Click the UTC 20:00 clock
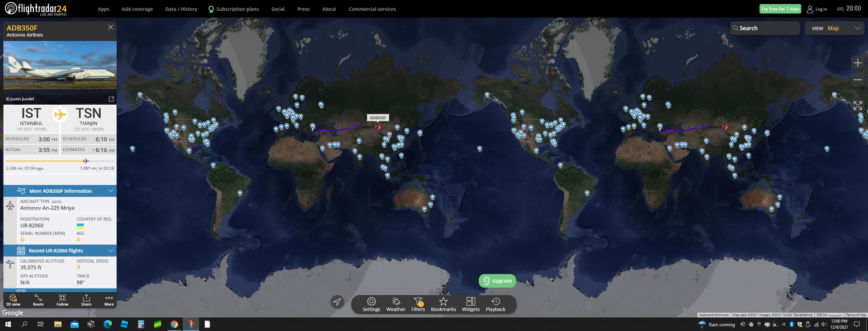This screenshot has height=331, width=868. [849, 9]
